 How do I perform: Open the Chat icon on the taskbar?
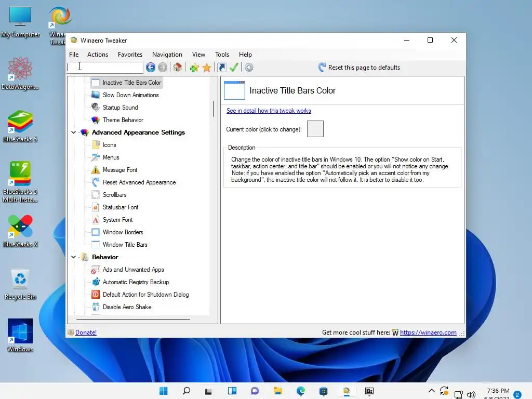[x=255, y=391]
